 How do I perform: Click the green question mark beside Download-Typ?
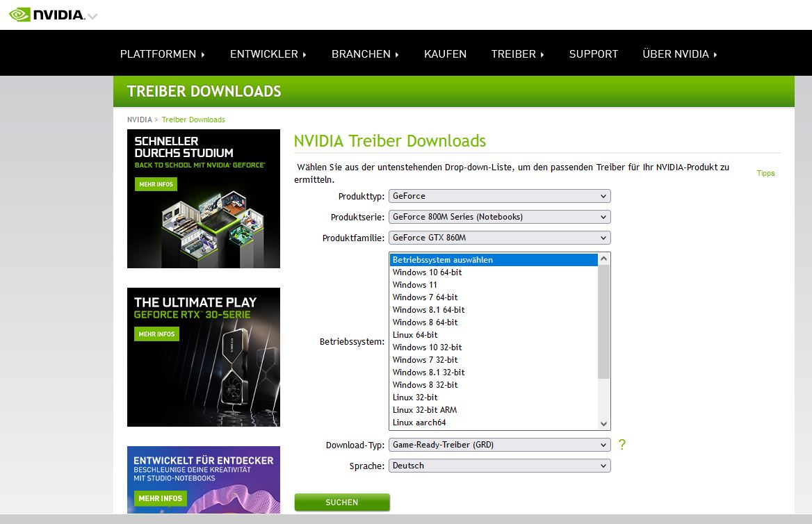(x=622, y=444)
